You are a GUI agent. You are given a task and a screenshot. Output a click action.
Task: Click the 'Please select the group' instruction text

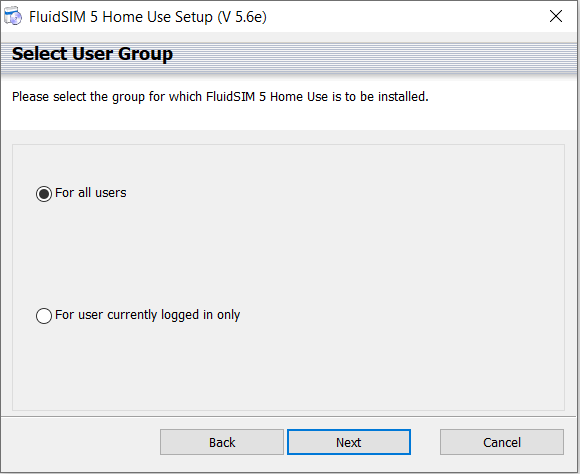pyautogui.click(x=220, y=97)
